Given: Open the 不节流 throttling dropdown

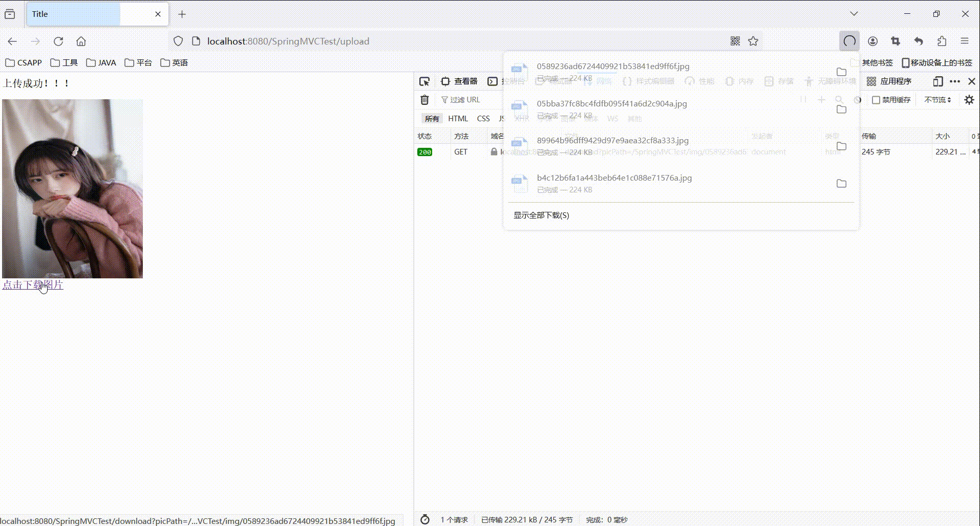Looking at the screenshot, I should tap(938, 100).
